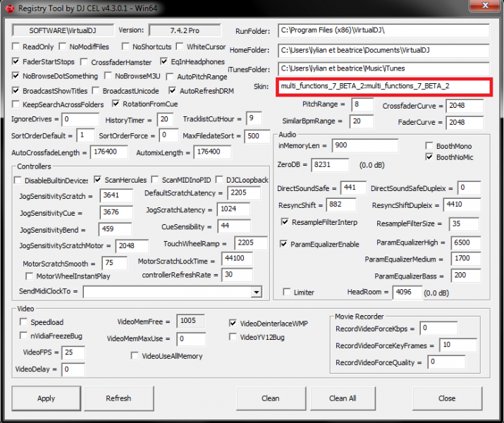Toggle AutoPitchRange checkbox
Image resolution: width=504 pixels, height=423 pixels.
(170, 77)
